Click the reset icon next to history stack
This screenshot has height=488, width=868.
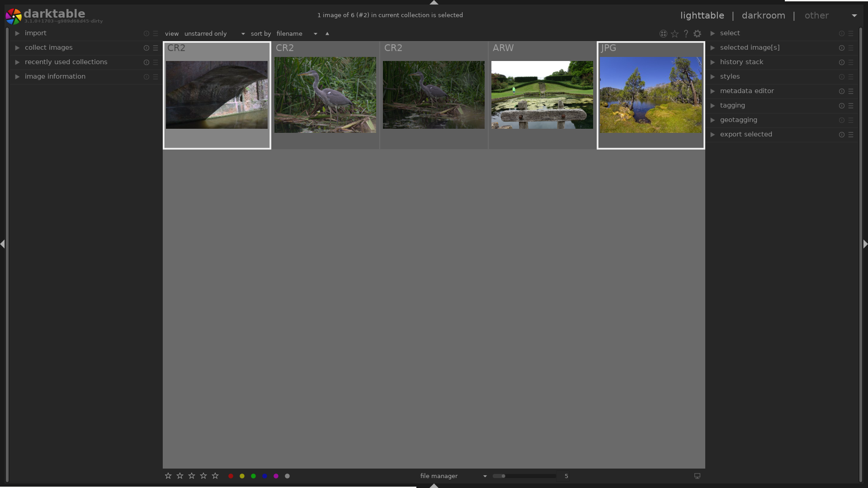[x=841, y=62]
